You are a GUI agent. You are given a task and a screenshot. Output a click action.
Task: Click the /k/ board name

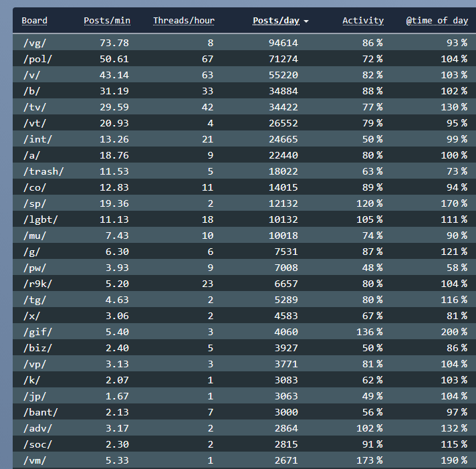(x=31, y=380)
